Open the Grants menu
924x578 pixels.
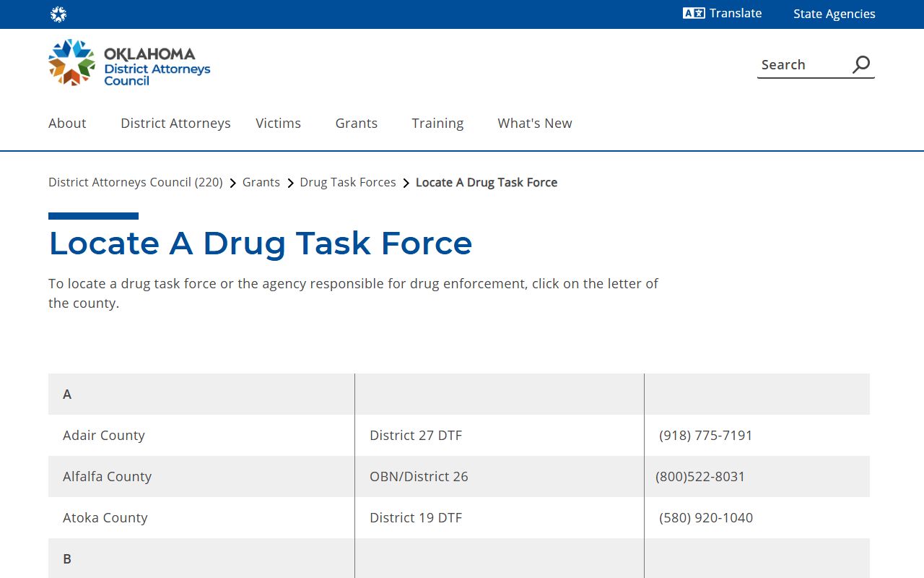tap(357, 124)
